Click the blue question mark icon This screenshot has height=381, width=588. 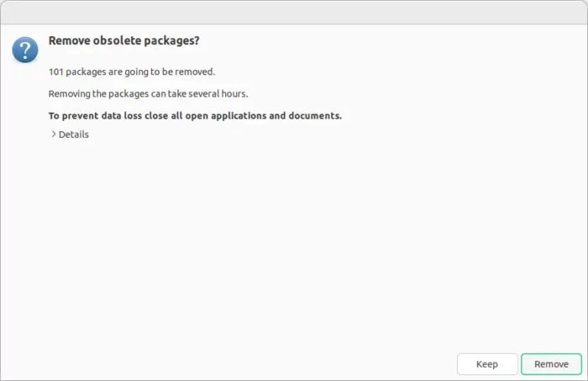[x=25, y=50]
